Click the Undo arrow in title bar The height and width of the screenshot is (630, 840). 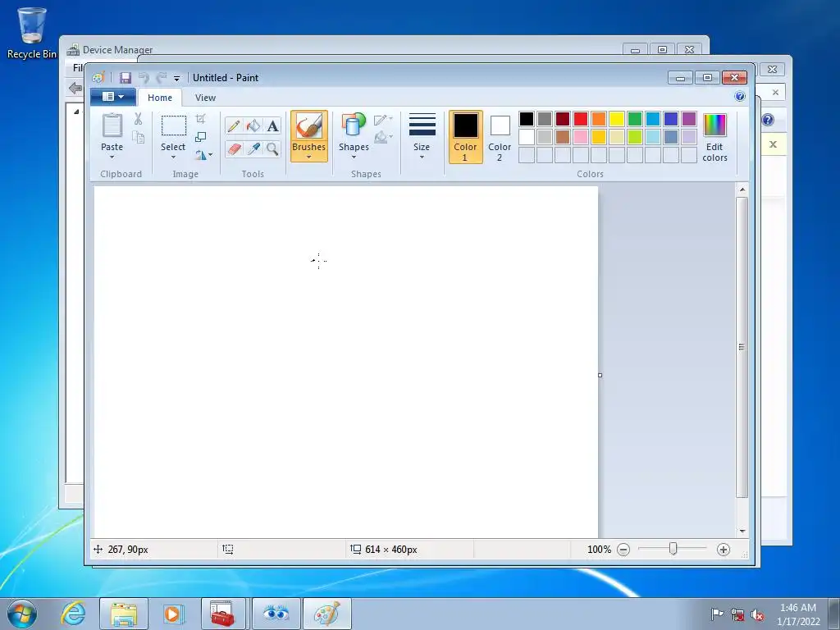[x=144, y=78]
